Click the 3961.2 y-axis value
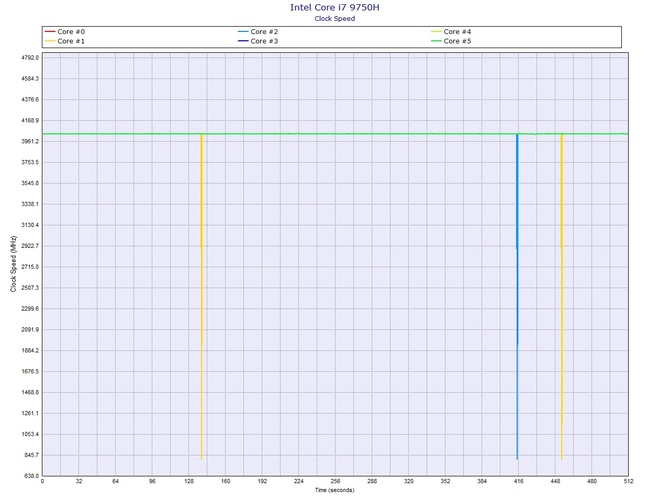The image size is (670, 502). 30,141
